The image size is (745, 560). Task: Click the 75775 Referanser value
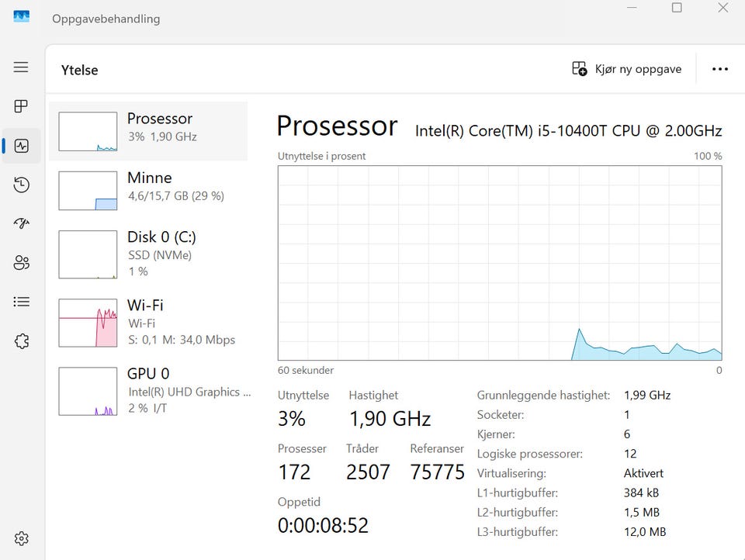click(438, 472)
